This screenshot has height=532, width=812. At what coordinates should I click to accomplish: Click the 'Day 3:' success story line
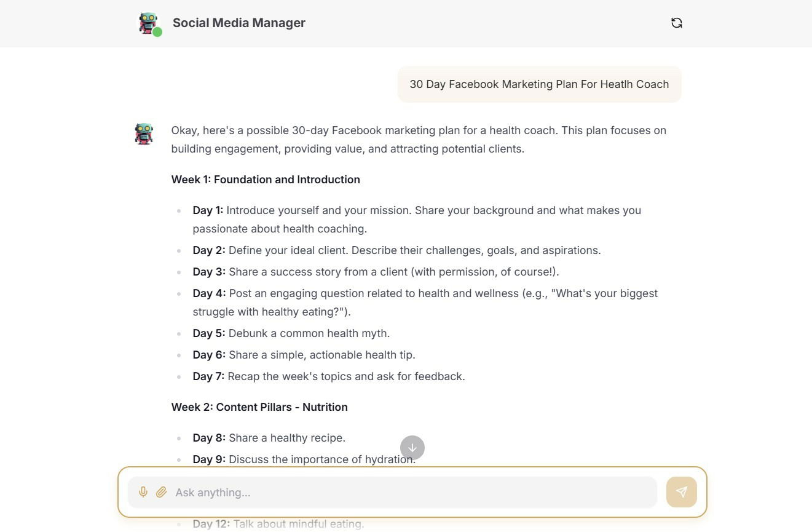click(x=376, y=272)
